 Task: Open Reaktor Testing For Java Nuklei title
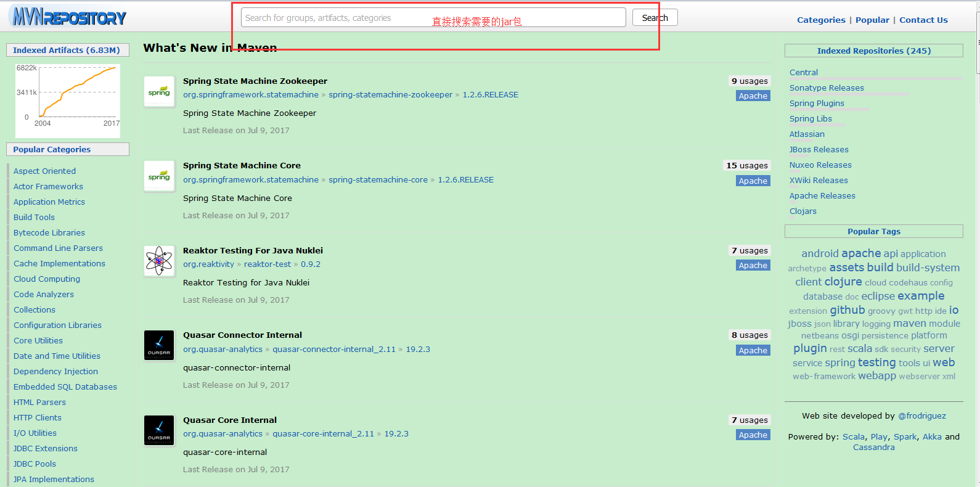point(253,250)
